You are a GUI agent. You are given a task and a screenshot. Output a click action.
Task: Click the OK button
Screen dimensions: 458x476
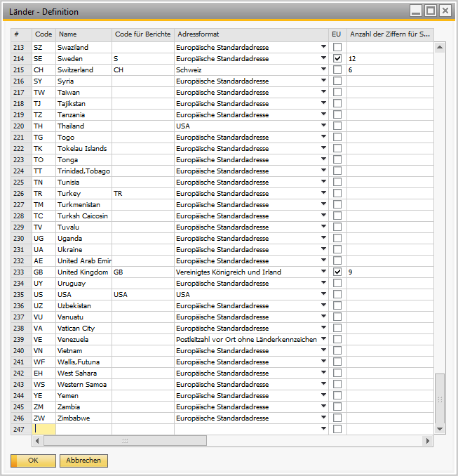33,461
